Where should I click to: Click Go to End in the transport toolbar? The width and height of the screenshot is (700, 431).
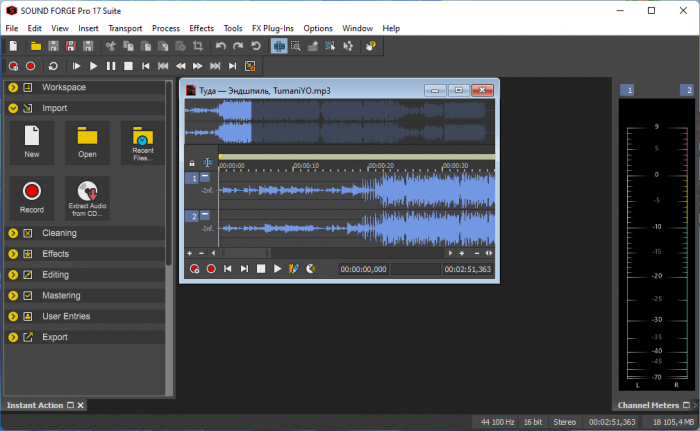233,66
